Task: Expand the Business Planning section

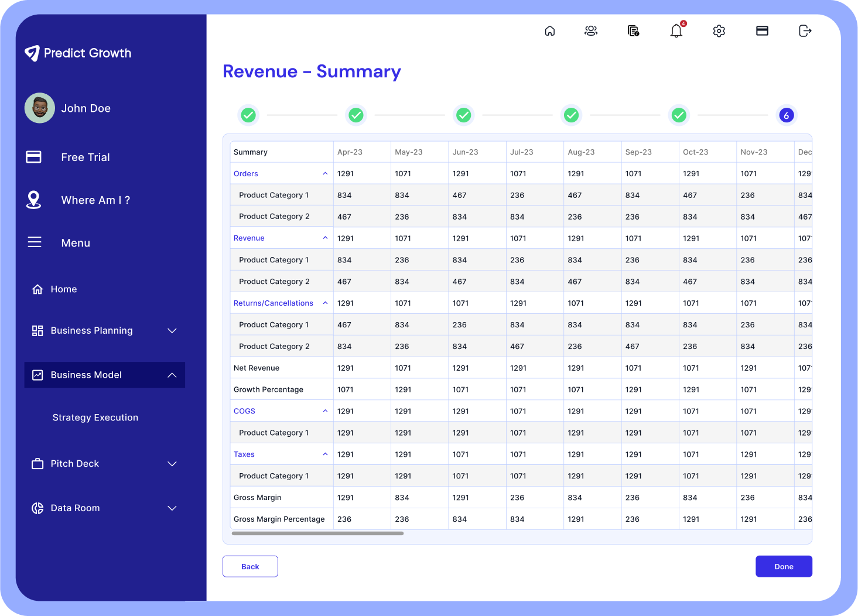Action: pos(104,331)
